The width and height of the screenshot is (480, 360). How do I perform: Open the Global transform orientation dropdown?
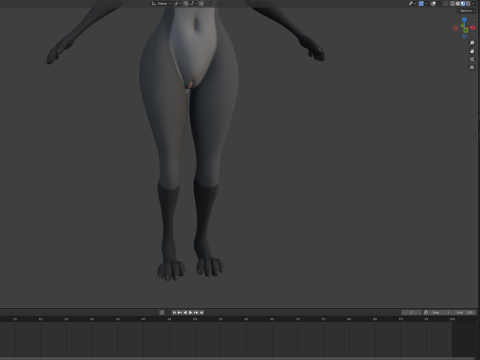click(x=161, y=3)
